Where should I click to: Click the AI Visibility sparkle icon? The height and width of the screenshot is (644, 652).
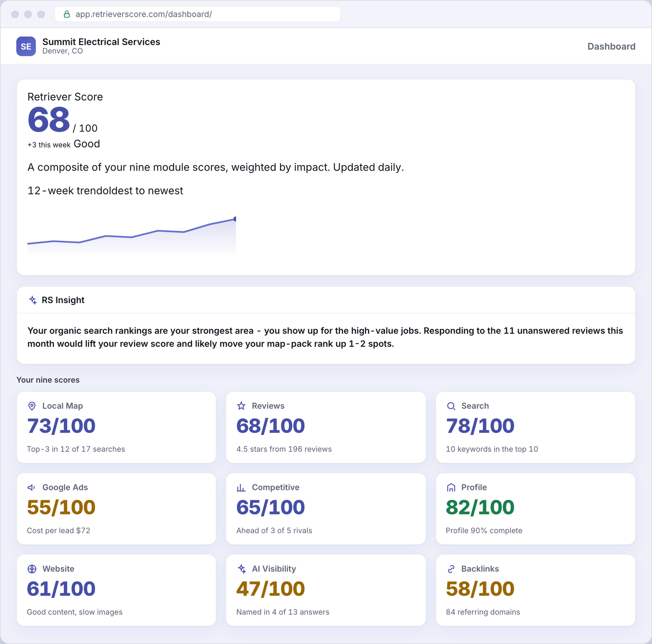[242, 569]
